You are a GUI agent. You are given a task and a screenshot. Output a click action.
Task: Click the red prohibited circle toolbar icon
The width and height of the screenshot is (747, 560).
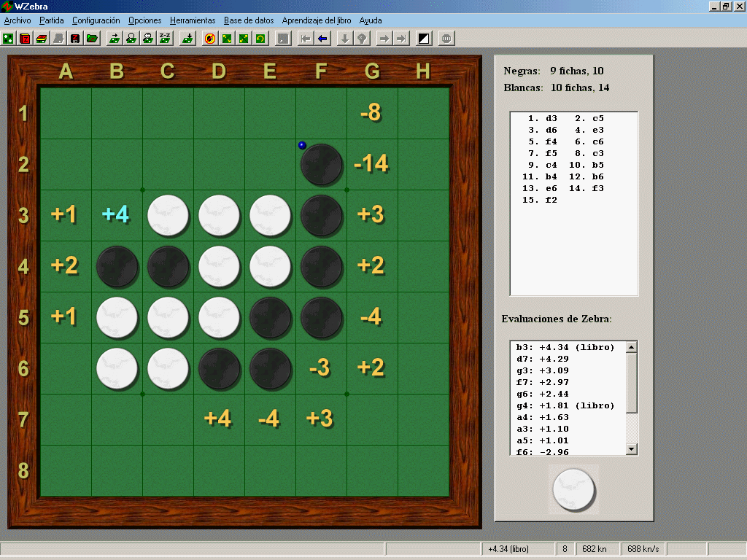point(210,38)
